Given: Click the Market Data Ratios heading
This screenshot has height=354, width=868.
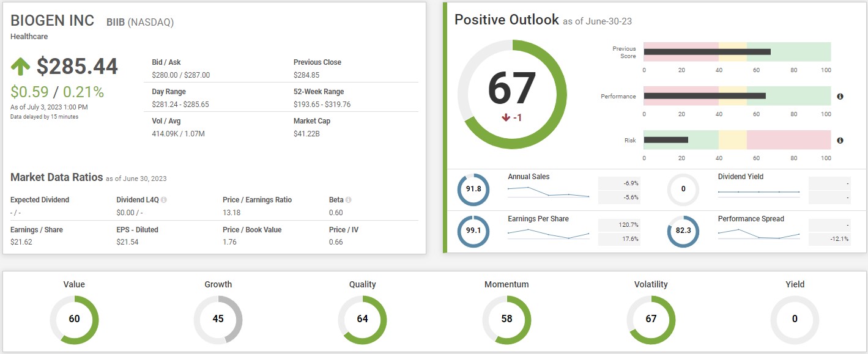Looking at the screenshot, I should 56,177.
